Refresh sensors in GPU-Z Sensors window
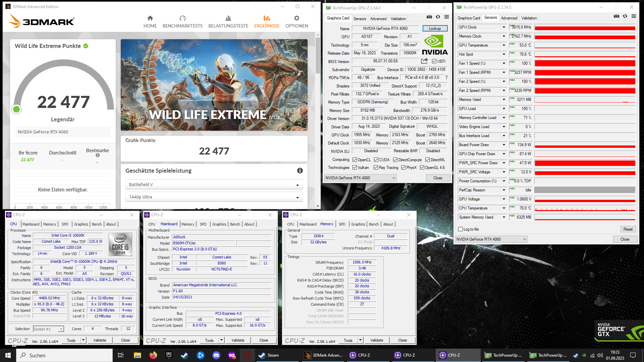 (625, 16)
